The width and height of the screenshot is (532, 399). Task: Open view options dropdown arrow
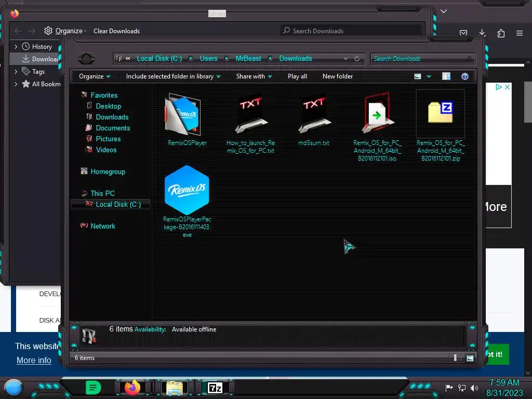[x=429, y=77]
